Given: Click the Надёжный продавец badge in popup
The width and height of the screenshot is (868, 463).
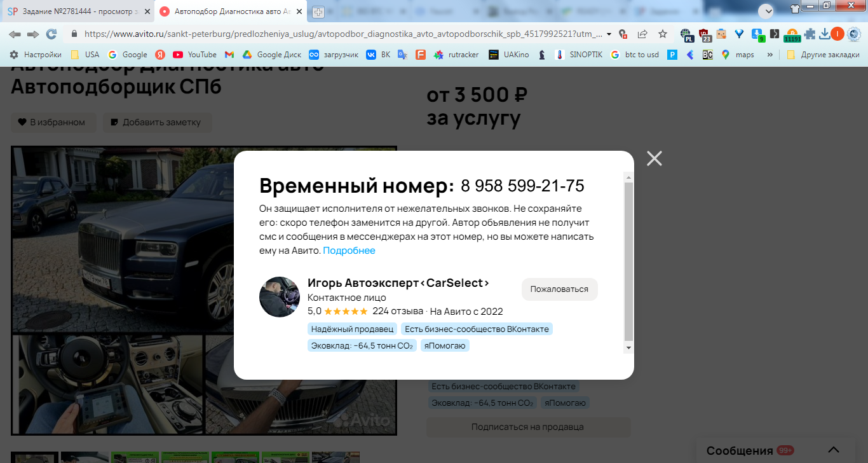Looking at the screenshot, I should coord(352,329).
